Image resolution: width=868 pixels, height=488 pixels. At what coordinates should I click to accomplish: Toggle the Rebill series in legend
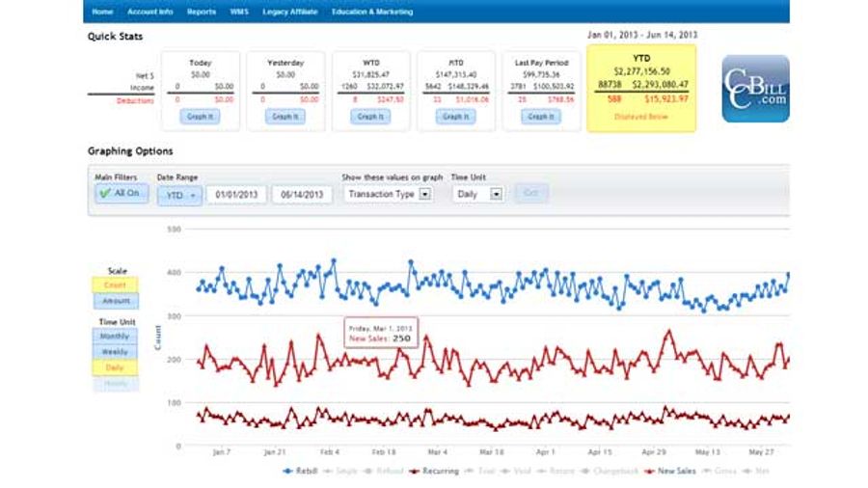pos(301,472)
